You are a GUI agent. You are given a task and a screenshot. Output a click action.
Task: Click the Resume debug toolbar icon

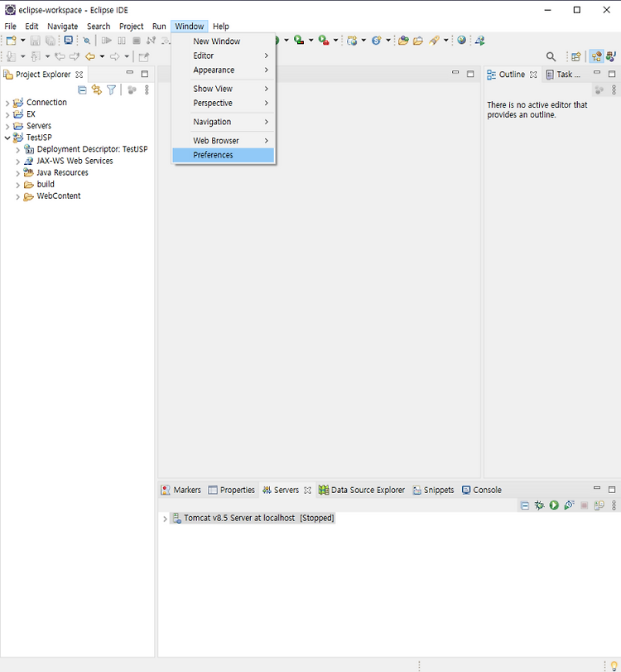(106, 41)
